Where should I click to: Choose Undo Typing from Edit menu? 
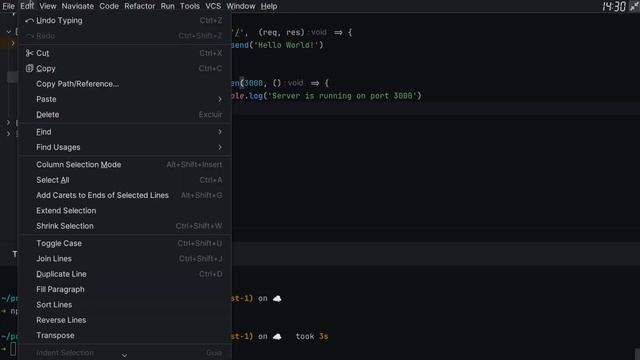click(x=125, y=20)
